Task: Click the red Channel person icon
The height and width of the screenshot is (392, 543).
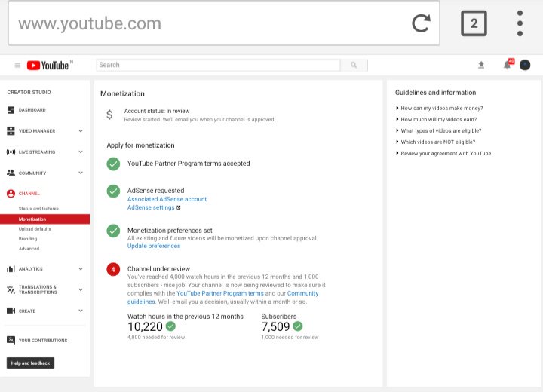Action: 11,194
